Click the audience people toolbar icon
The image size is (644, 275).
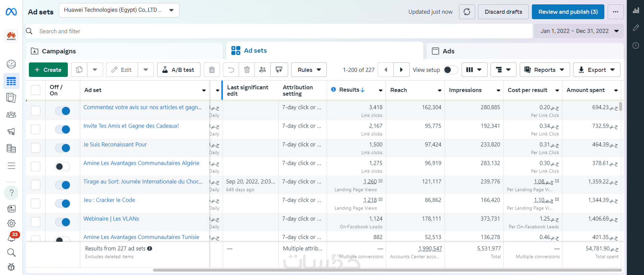pos(263,70)
